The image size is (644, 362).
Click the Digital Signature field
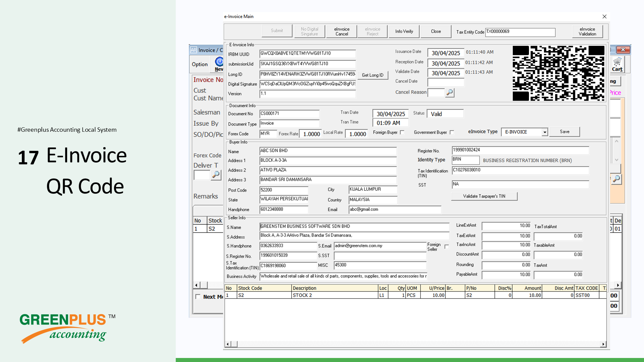click(308, 84)
